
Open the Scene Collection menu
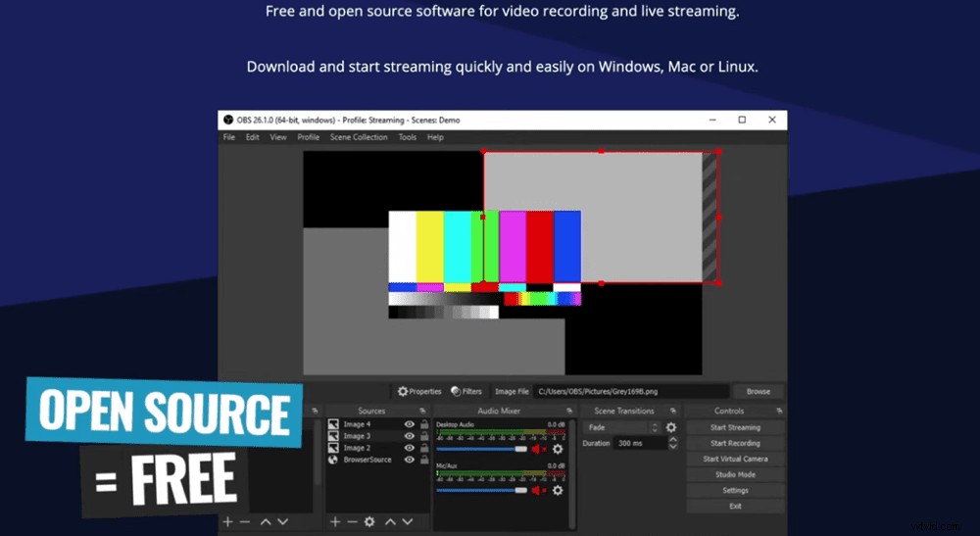(359, 137)
